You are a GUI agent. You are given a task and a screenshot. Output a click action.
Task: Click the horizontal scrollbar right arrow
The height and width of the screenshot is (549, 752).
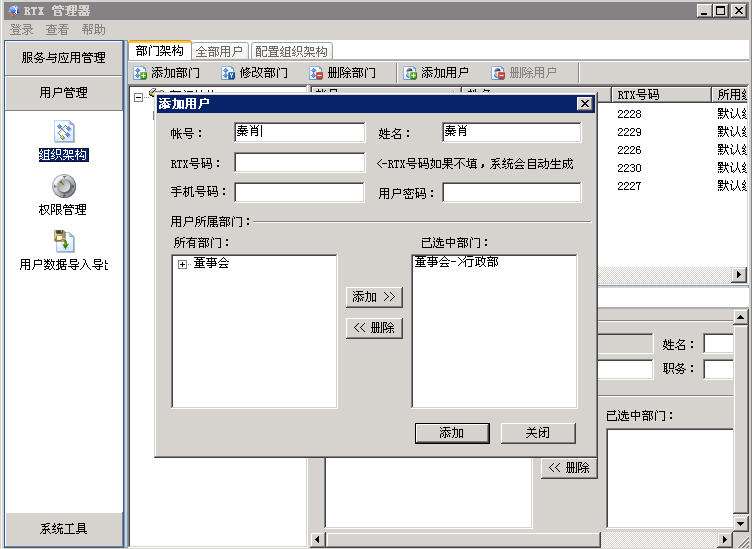click(x=740, y=275)
